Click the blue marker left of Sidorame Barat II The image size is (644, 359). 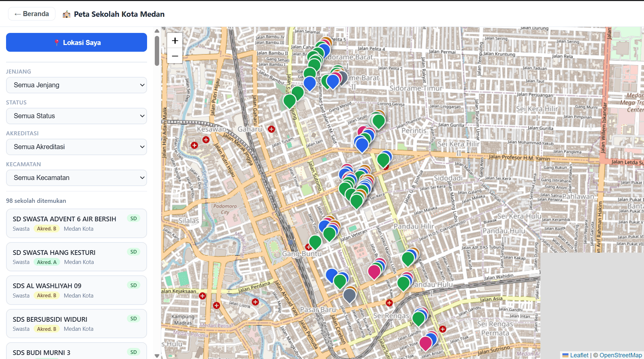tap(333, 81)
